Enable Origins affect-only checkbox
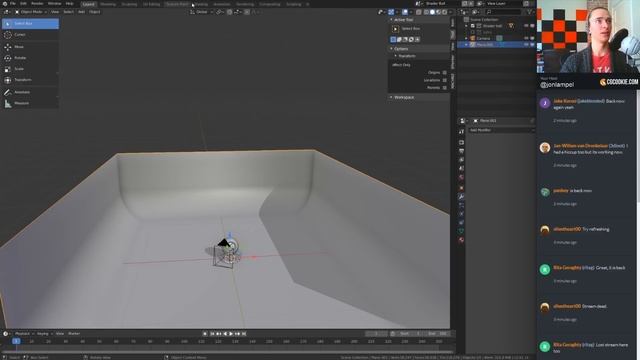 click(444, 73)
